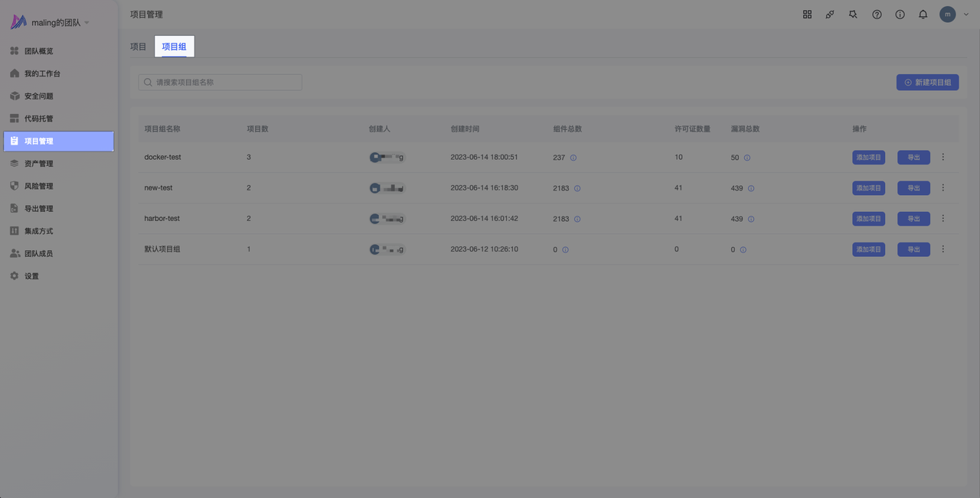Click info icon next to 漏洞总数 50
980x498 pixels.
pos(747,158)
